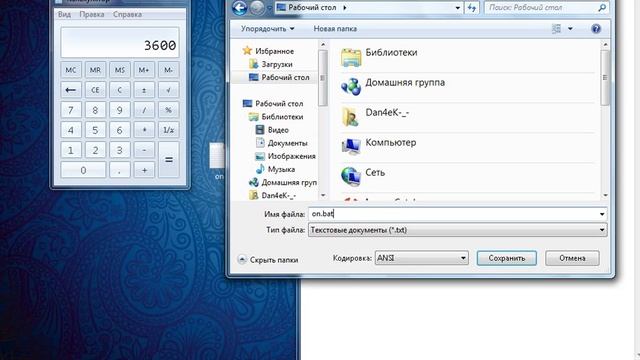This screenshot has height=360, width=640.
Task: Open Видео library in navigation tree
Action: click(x=272, y=130)
